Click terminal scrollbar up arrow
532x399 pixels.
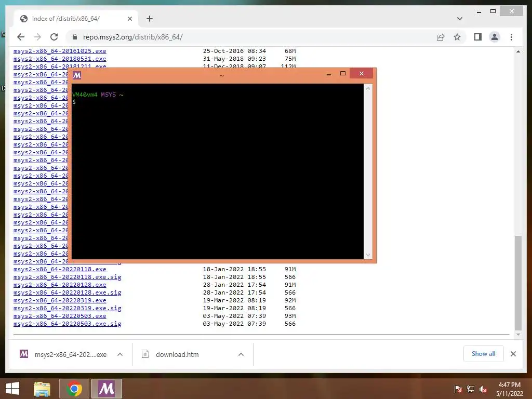pos(368,88)
